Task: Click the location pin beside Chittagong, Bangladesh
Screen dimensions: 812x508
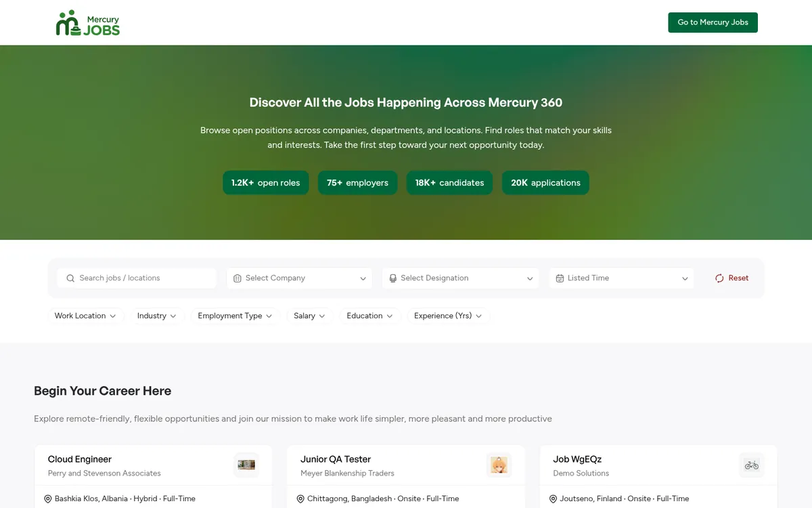Action: 300,499
